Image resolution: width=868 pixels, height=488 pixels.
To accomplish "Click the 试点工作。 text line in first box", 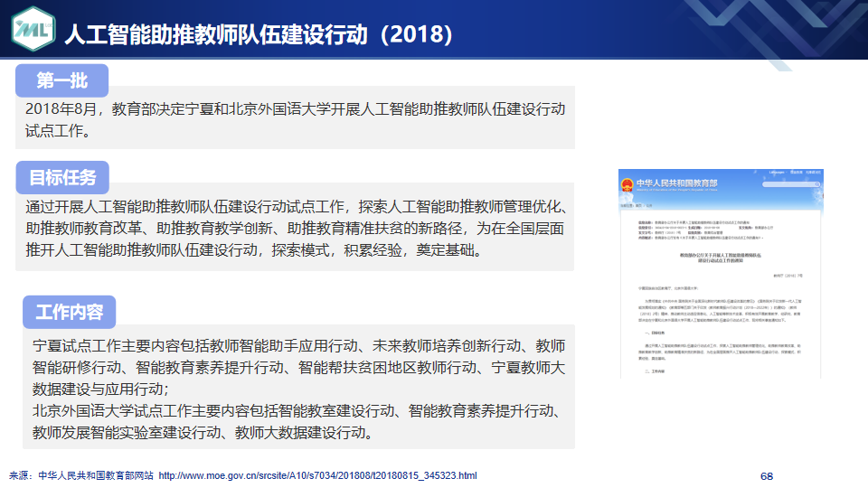I will (x=58, y=131).
